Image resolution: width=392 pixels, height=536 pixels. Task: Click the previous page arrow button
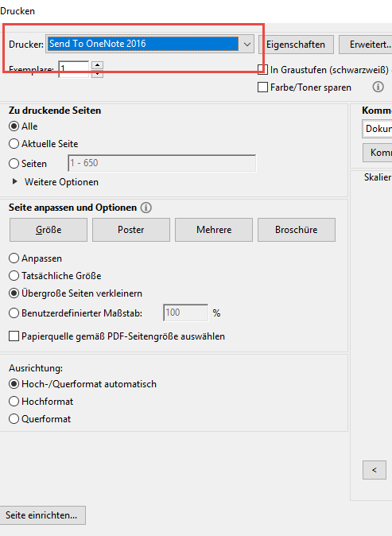pyautogui.click(x=375, y=470)
